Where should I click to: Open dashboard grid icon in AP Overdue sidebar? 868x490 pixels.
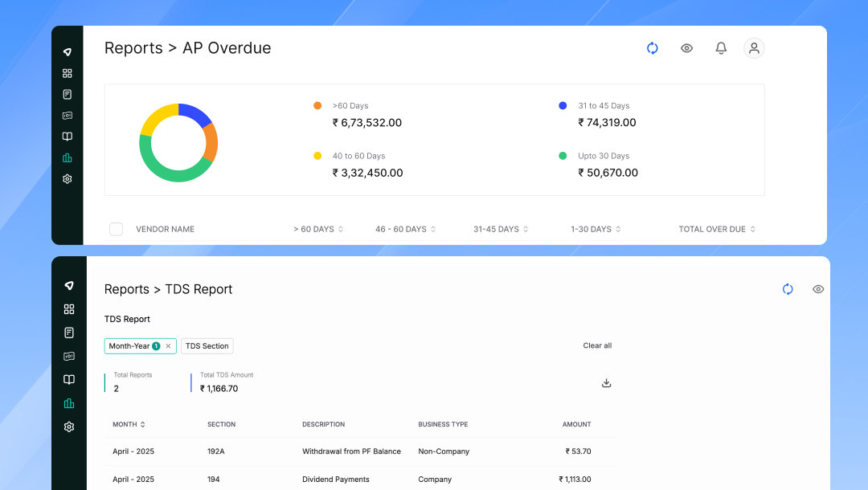pyautogui.click(x=67, y=73)
